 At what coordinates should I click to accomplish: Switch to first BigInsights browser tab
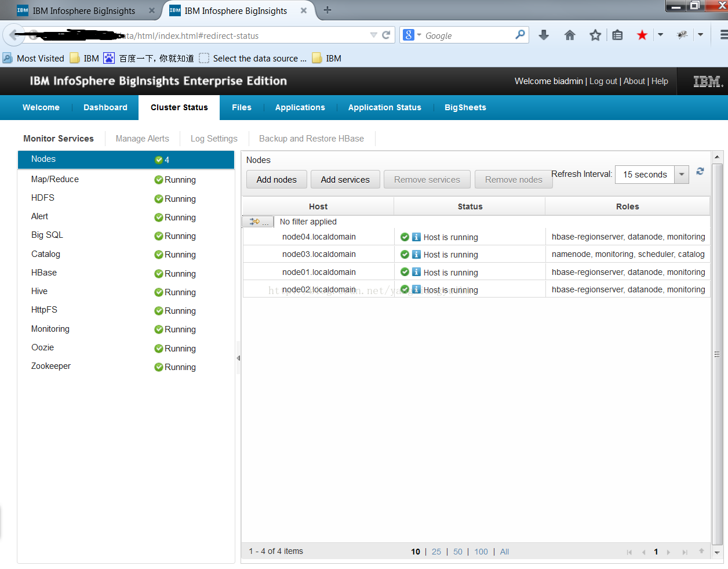click(84, 10)
